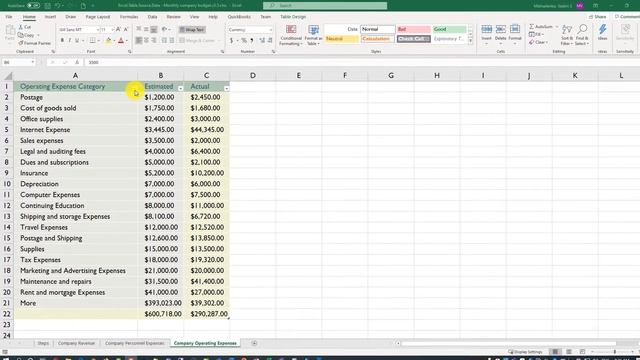This screenshot has width=640, height=360.
Task: Click the Percent Style icon
Action: coord(244,40)
